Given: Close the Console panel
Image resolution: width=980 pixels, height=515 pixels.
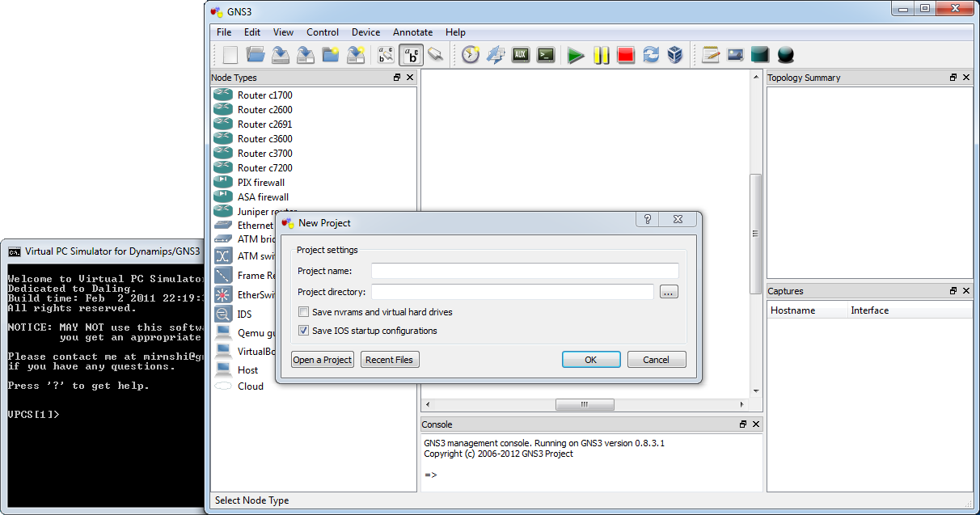Looking at the screenshot, I should (756, 424).
